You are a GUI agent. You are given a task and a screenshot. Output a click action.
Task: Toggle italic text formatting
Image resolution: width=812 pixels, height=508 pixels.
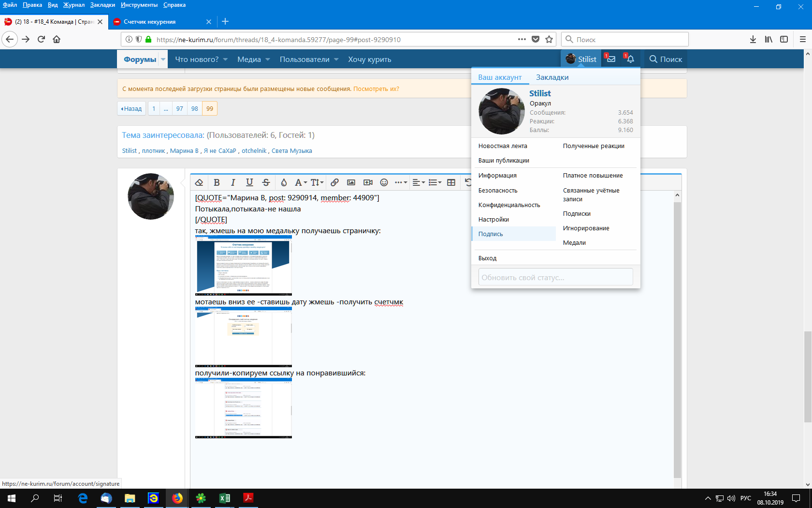pos(233,182)
